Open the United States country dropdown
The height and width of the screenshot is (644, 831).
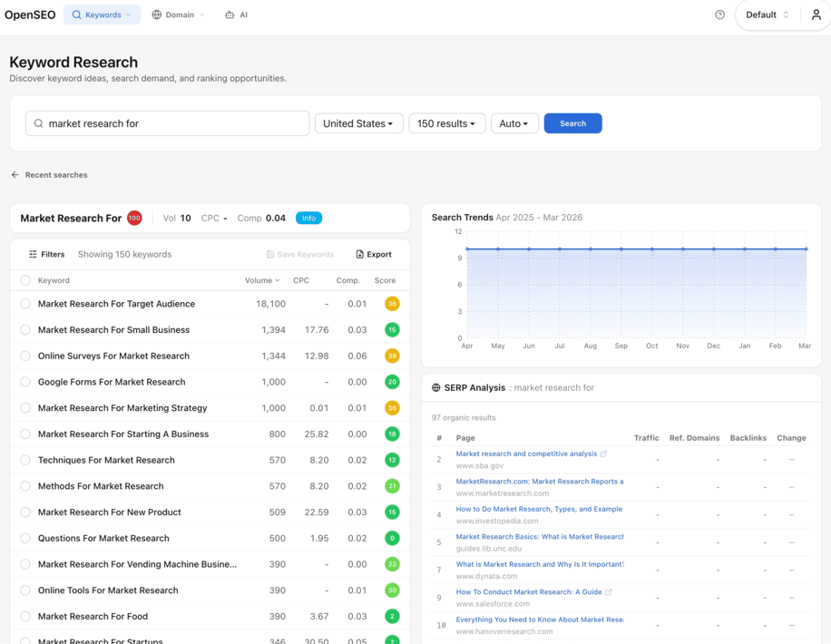(358, 123)
